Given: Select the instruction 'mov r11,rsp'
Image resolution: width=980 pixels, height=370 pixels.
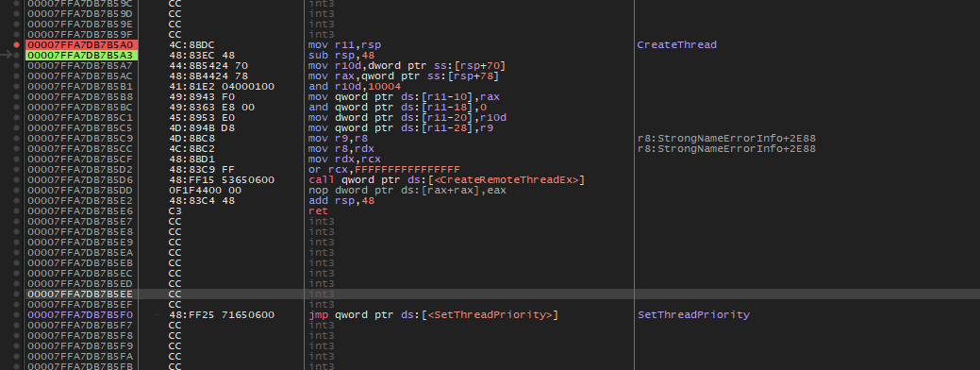Looking at the screenshot, I should (x=344, y=45).
